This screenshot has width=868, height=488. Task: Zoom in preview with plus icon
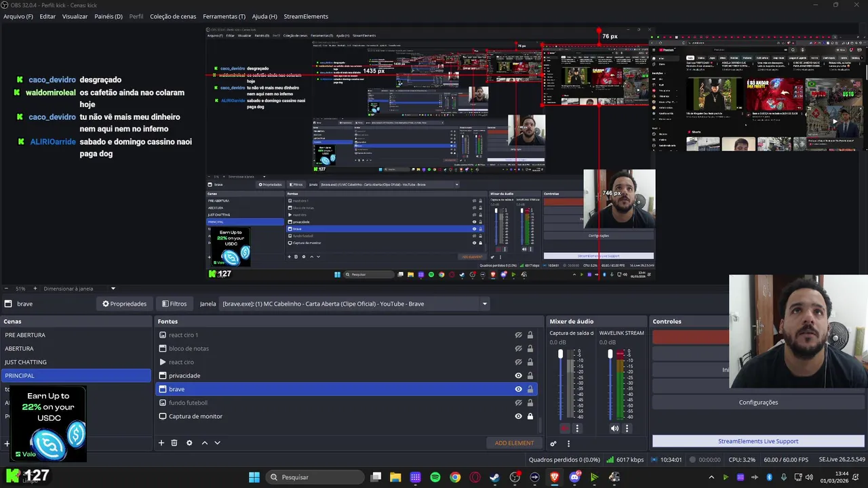tap(35, 288)
